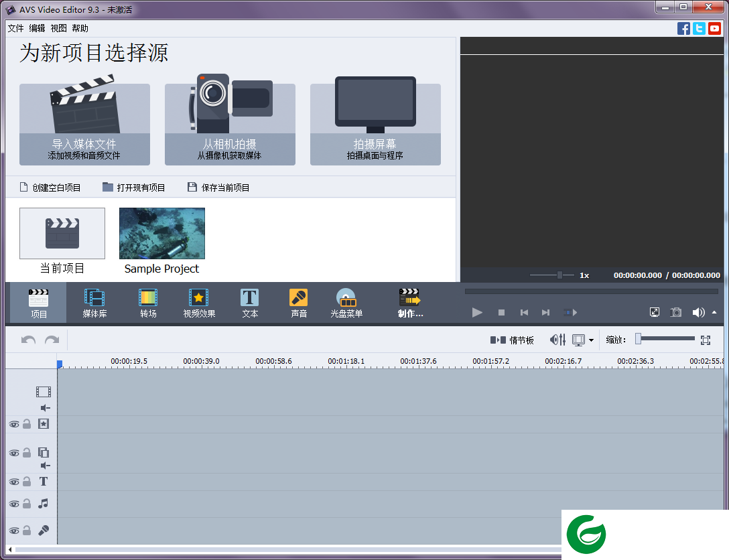The image size is (729, 560).
Task: Open the 帮助 menu
Action: coord(80,28)
